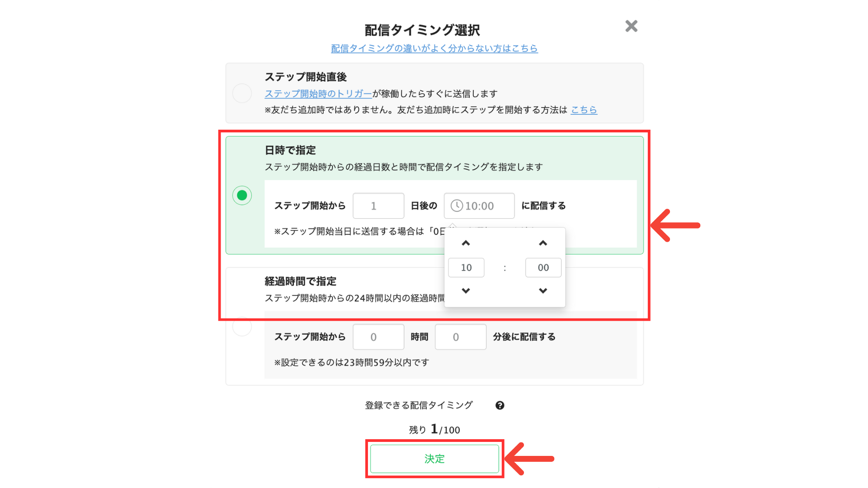Increase hour with up chevron
Image resolution: width=868 pixels, height=488 pixels.
(x=466, y=243)
